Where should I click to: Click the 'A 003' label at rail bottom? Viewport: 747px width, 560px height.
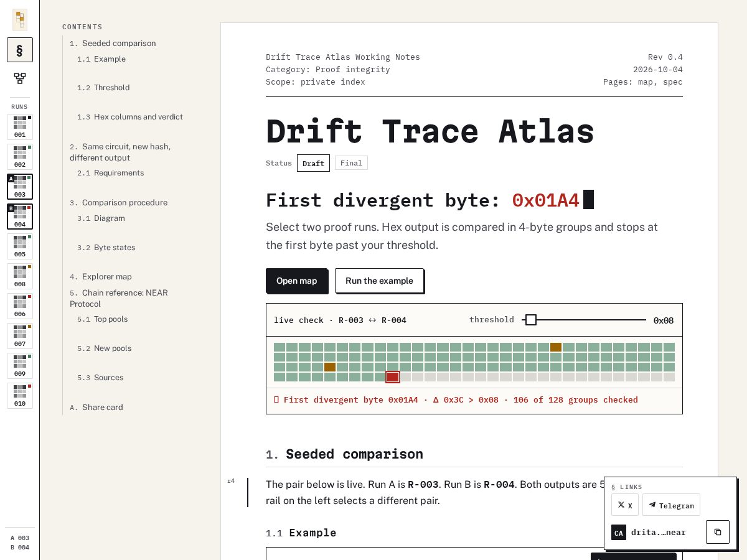pos(20,538)
